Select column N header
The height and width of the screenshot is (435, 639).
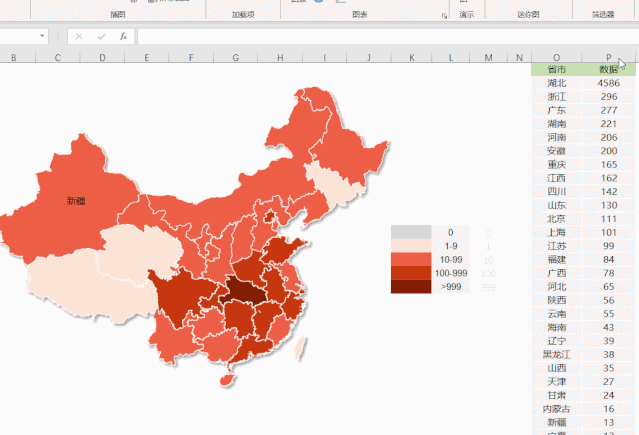click(519, 57)
